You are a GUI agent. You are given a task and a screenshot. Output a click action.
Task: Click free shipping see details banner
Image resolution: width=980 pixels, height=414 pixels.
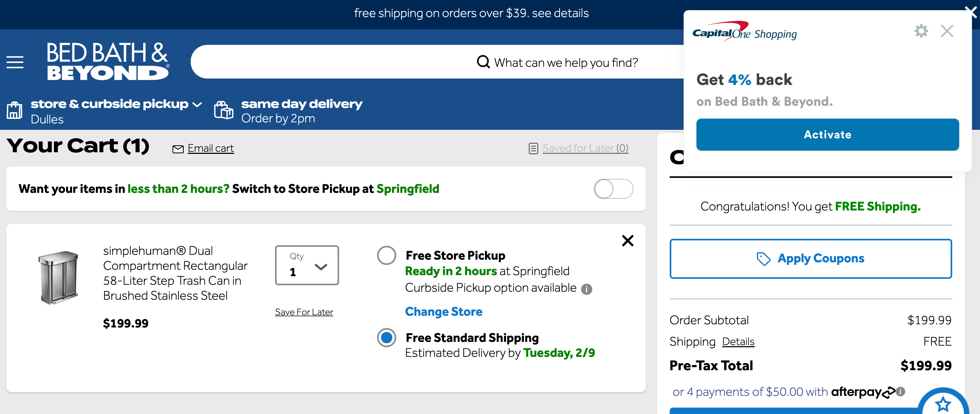471,13
